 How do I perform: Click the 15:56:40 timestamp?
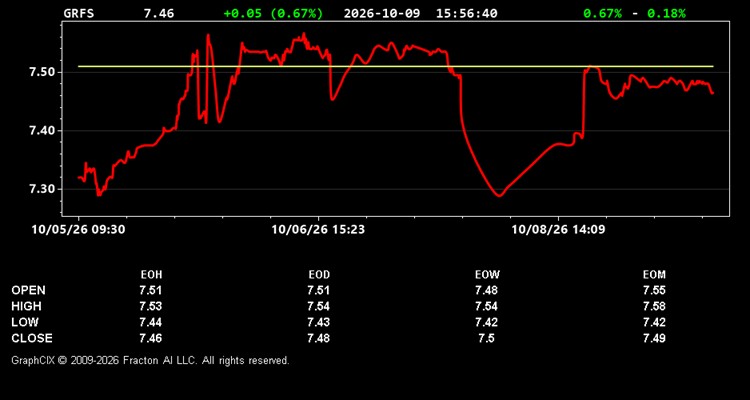coord(466,13)
